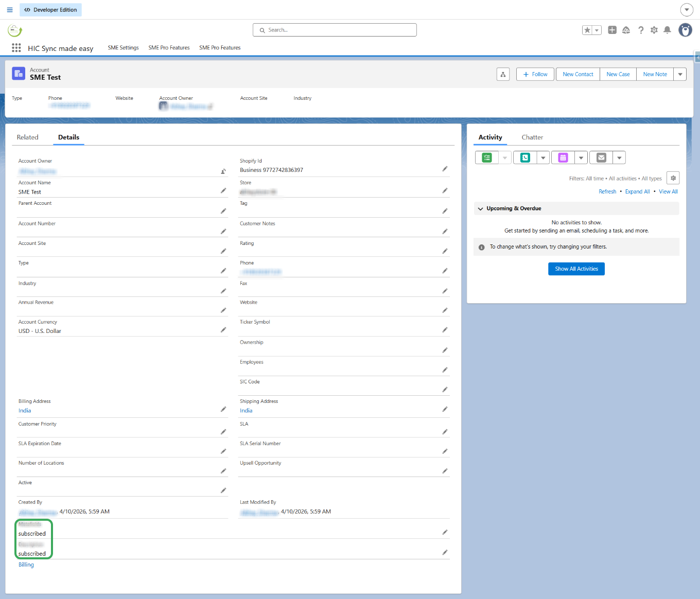Open the favorites list dropdown
The width and height of the screenshot is (700, 599).
[597, 30]
